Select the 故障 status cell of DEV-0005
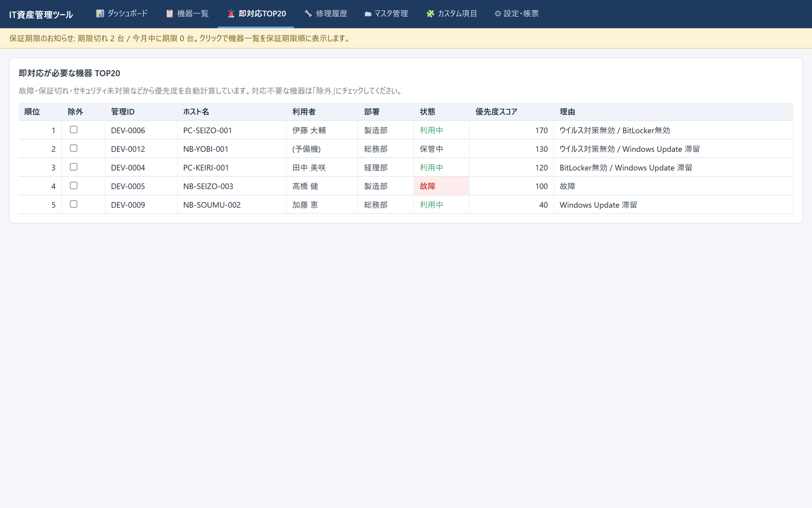The height and width of the screenshot is (508, 812). (x=441, y=186)
